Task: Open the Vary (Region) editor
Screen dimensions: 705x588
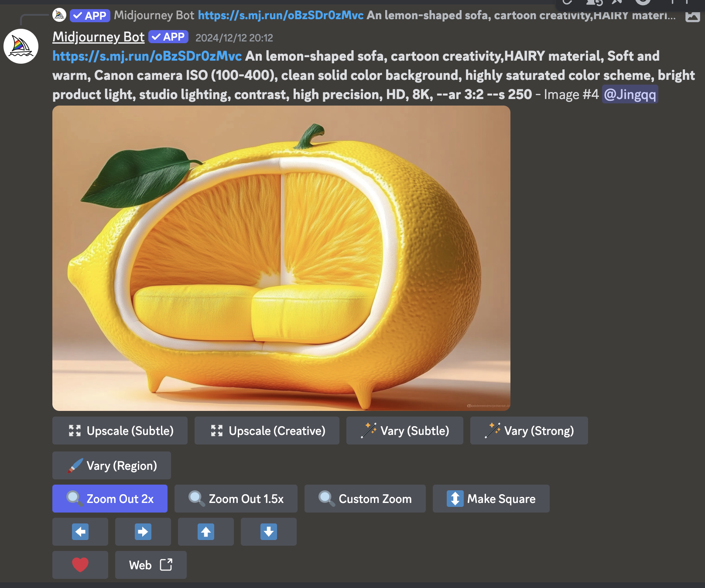Action: click(x=112, y=465)
